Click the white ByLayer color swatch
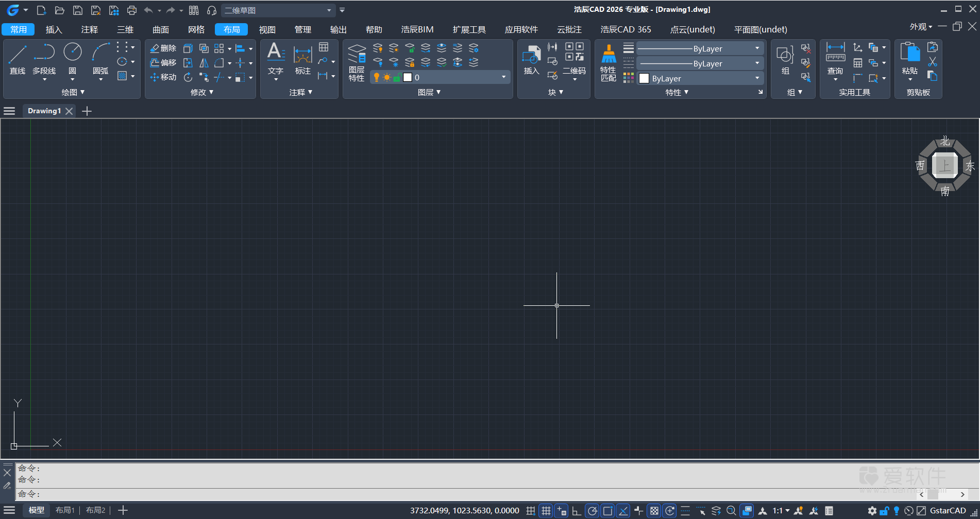 tap(644, 78)
